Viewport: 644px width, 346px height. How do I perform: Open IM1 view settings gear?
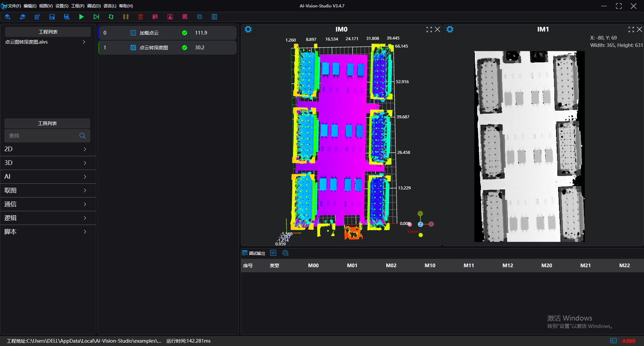coord(450,30)
